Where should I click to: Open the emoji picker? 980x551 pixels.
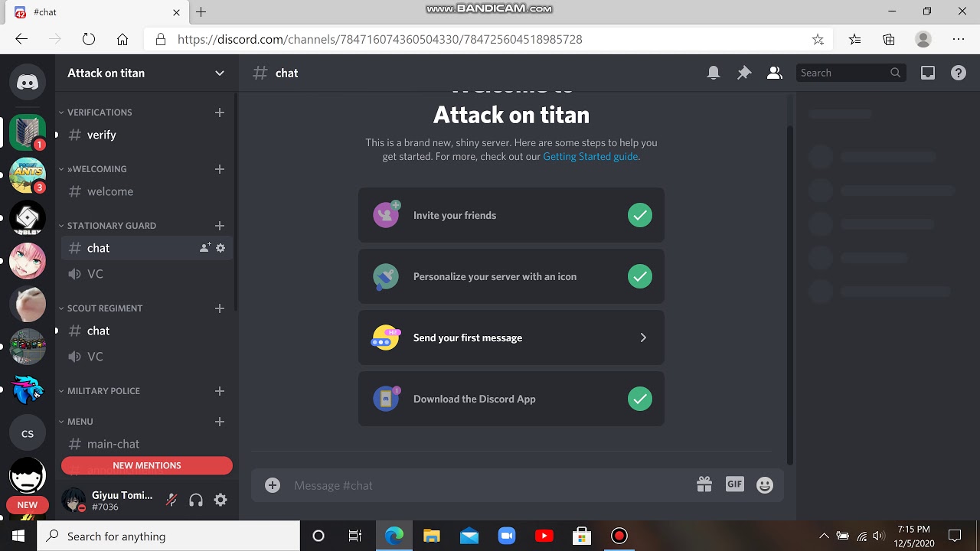coord(765,485)
